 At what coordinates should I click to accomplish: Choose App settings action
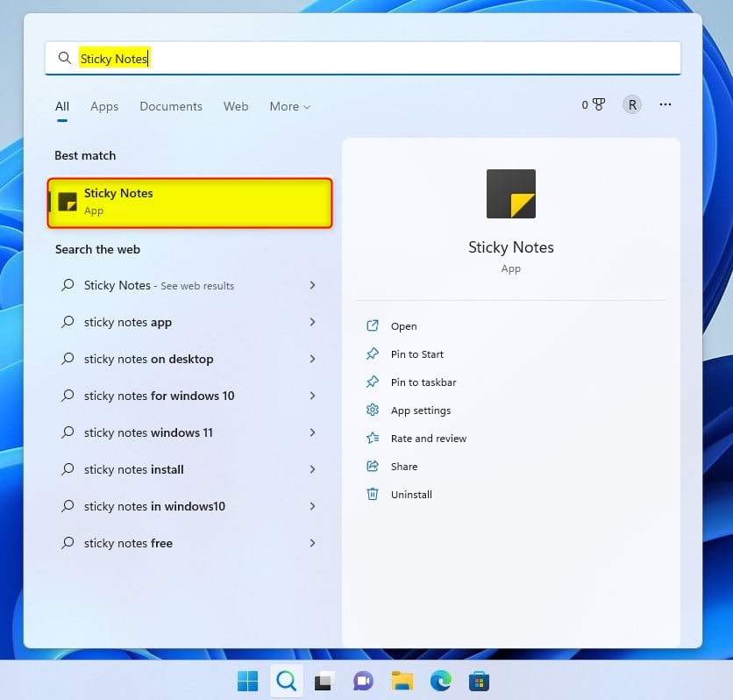click(x=421, y=411)
